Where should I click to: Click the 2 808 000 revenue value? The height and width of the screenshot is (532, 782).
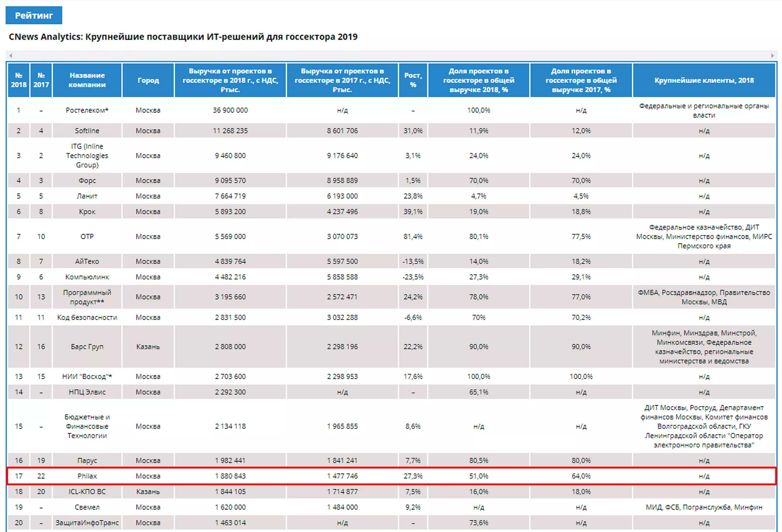230,346
